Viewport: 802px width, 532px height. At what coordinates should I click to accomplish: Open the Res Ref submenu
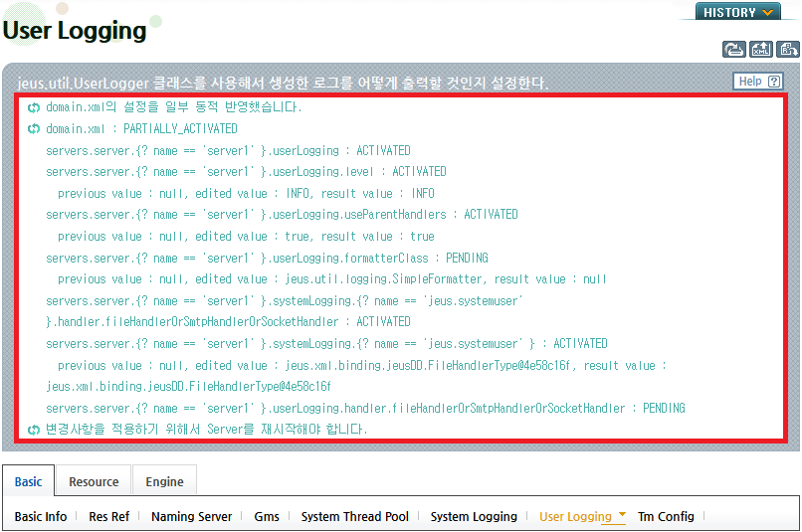point(108,517)
